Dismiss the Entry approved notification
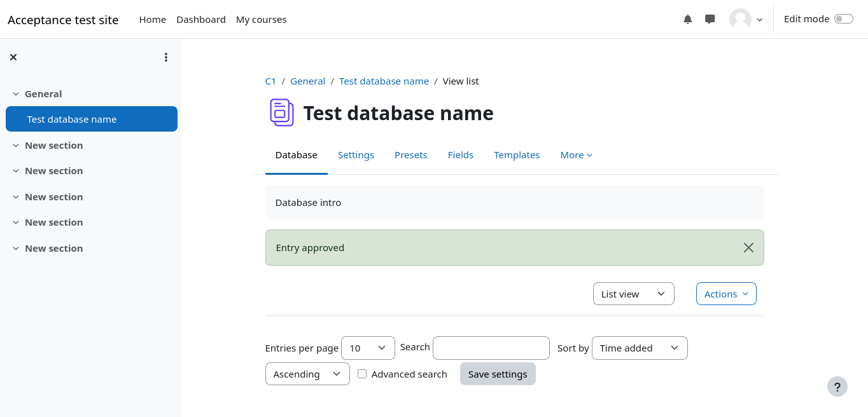The image size is (868, 417). (x=748, y=248)
